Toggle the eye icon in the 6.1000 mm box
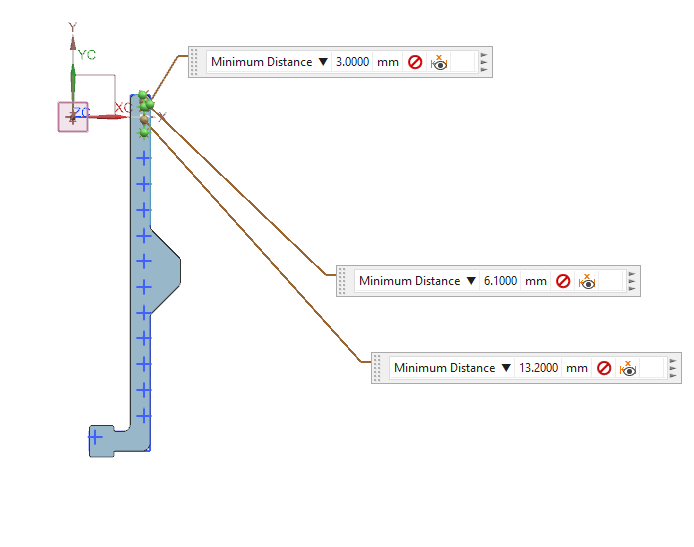Screen dimensions: 694x547 (587, 281)
